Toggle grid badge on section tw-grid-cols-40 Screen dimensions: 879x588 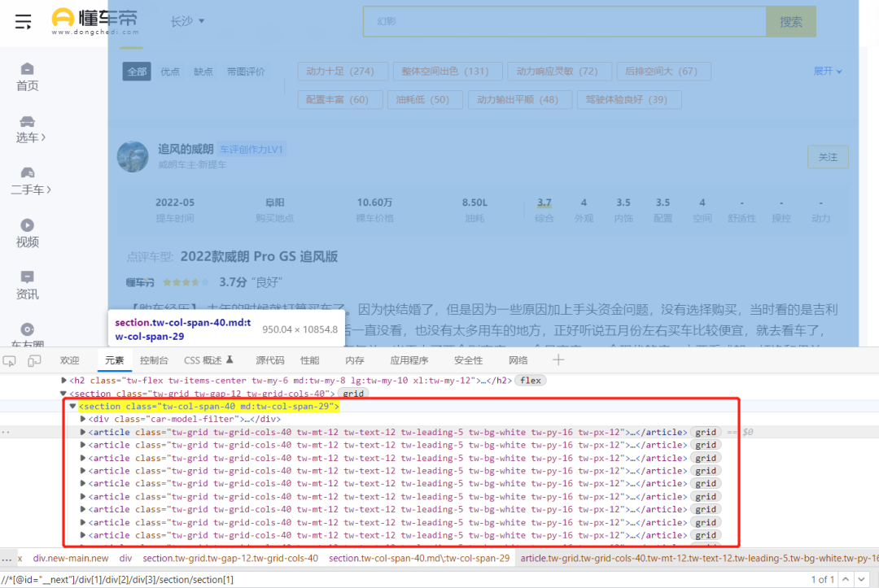click(x=353, y=394)
